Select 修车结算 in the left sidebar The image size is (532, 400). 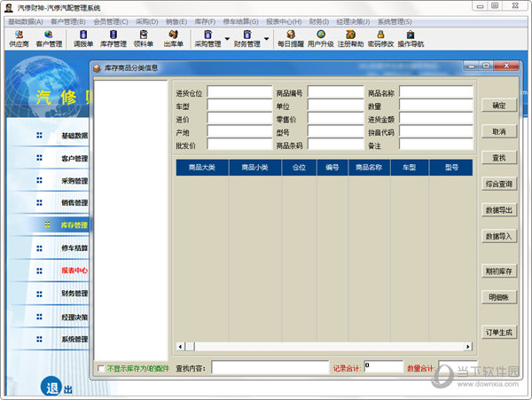tap(74, 248)
